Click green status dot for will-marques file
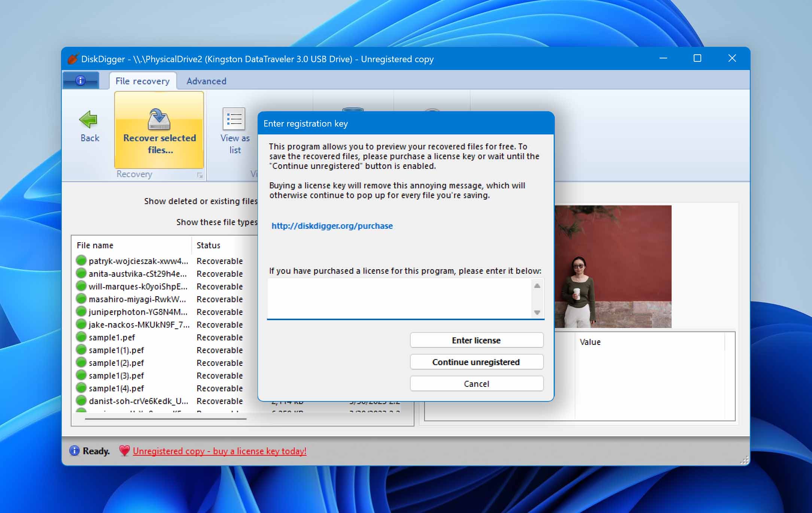The height and width of the screenshot is (513, 812). point(81,286)
